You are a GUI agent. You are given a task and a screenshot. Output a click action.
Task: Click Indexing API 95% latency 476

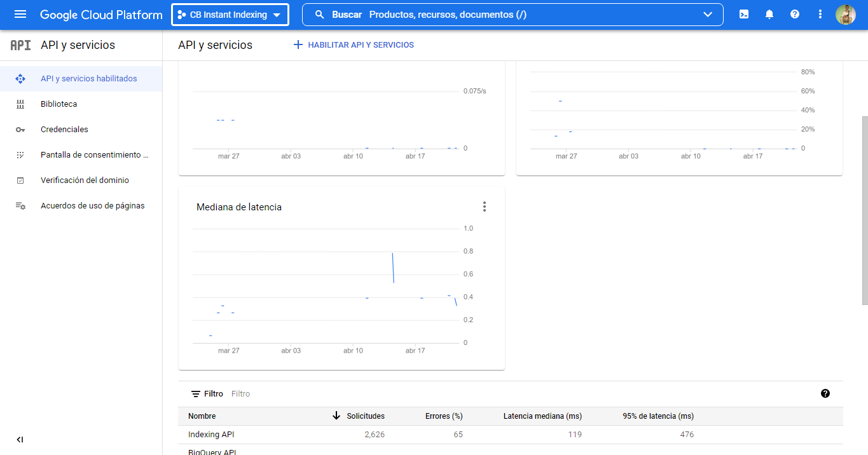click(687, 435)
